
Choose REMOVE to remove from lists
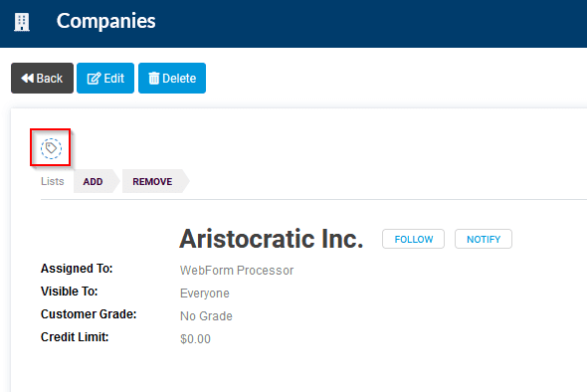pyautogui.click(x=152, y=182)
